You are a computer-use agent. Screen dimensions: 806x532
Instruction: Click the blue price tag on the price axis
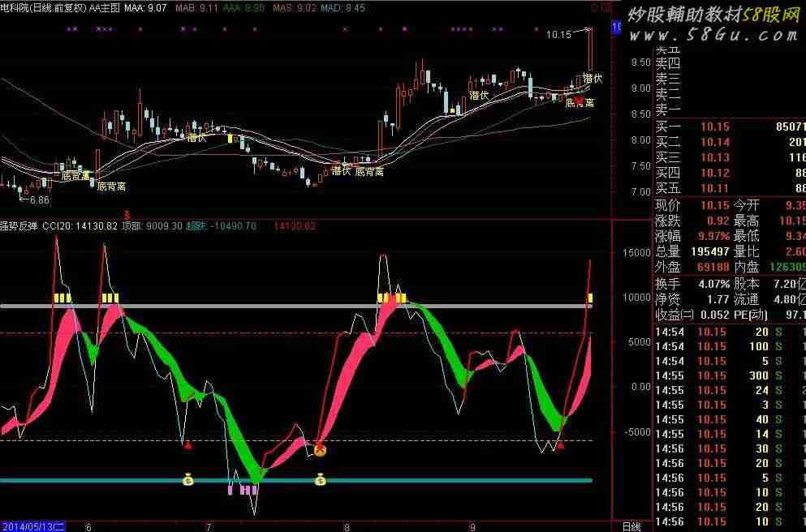coord(616,28)
